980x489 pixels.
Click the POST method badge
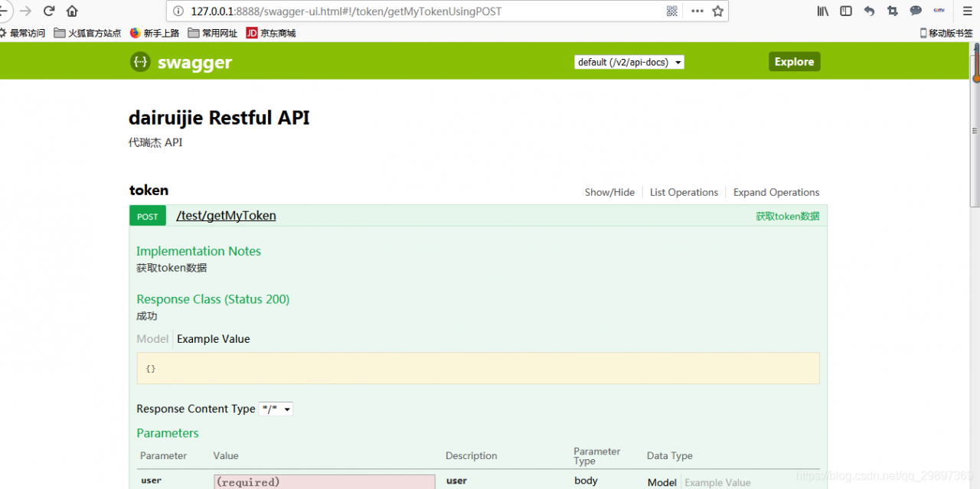148,217
